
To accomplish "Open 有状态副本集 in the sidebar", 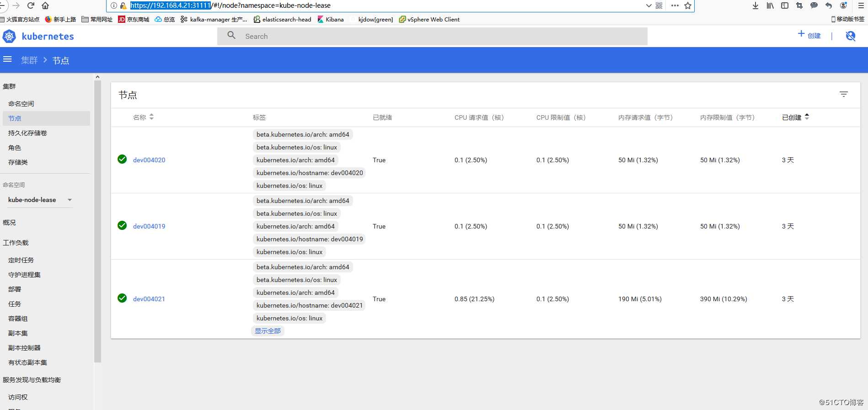I will point(27,362).
